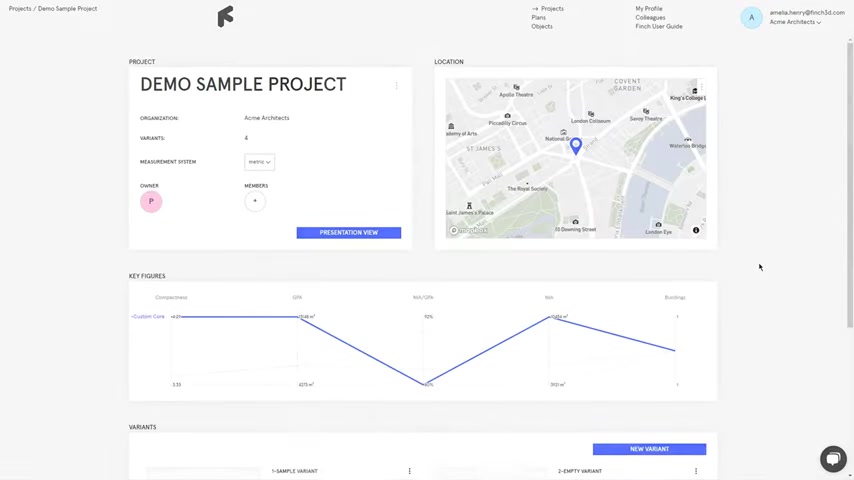Click The Royal Society map label
This screenshot has width=854, height=480.
tap(527, 189)
